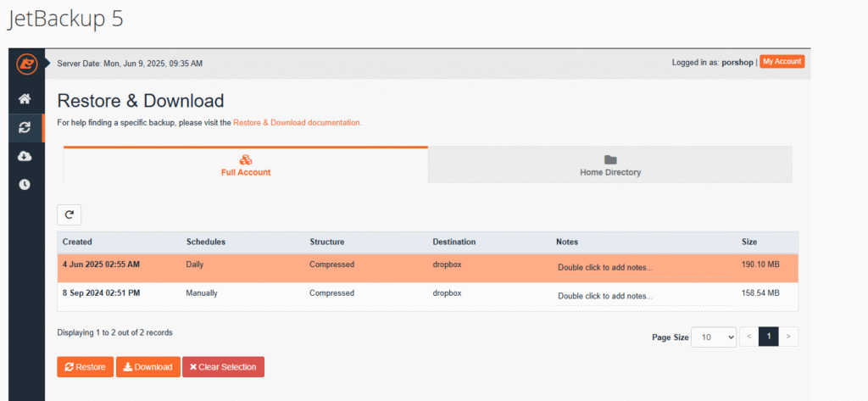This screenshot has height=401, width=868.
Task: Open the Downloads cloud icon in sidebar
Action: pos(25,157)
